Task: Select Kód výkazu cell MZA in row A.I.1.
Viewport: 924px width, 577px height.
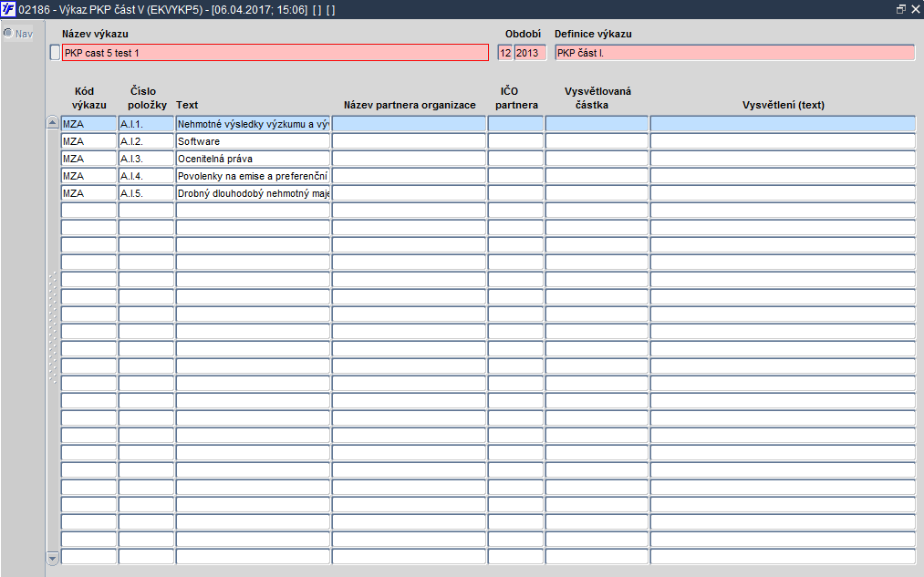Action: (88, 124)
